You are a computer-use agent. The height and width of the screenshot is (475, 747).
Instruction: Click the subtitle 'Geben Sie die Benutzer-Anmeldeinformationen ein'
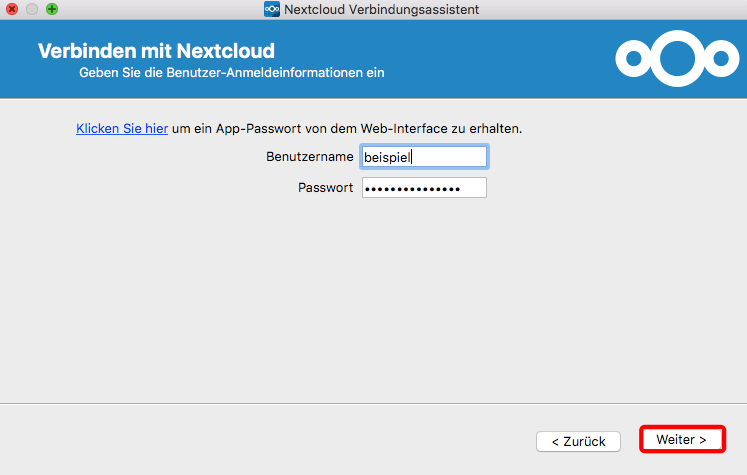(x=232, y=73)
